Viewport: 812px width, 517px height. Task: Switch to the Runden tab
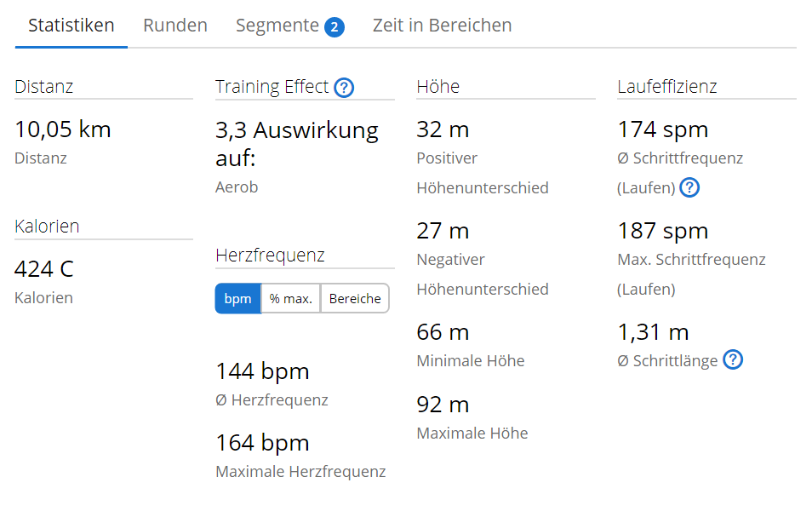click(x=175, y=26)
